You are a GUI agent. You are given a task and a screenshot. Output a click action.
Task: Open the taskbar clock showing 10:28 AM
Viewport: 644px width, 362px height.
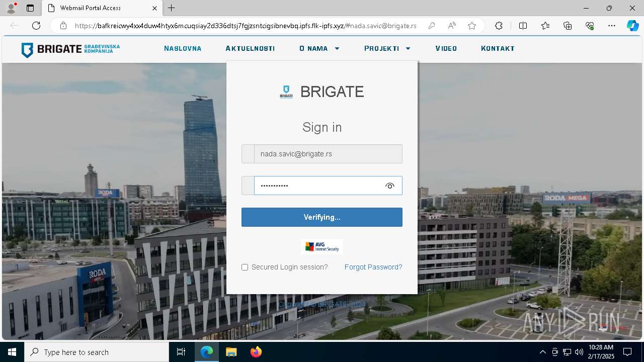601,352
